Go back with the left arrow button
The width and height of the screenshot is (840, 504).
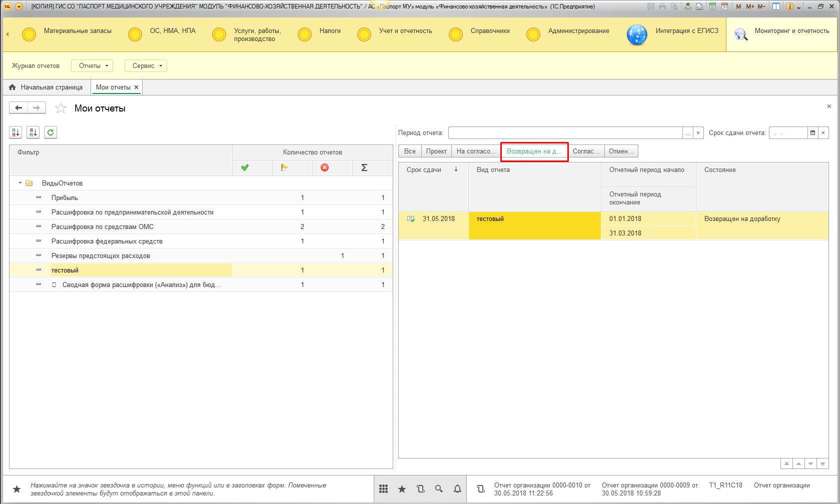(x=19, y=108)
